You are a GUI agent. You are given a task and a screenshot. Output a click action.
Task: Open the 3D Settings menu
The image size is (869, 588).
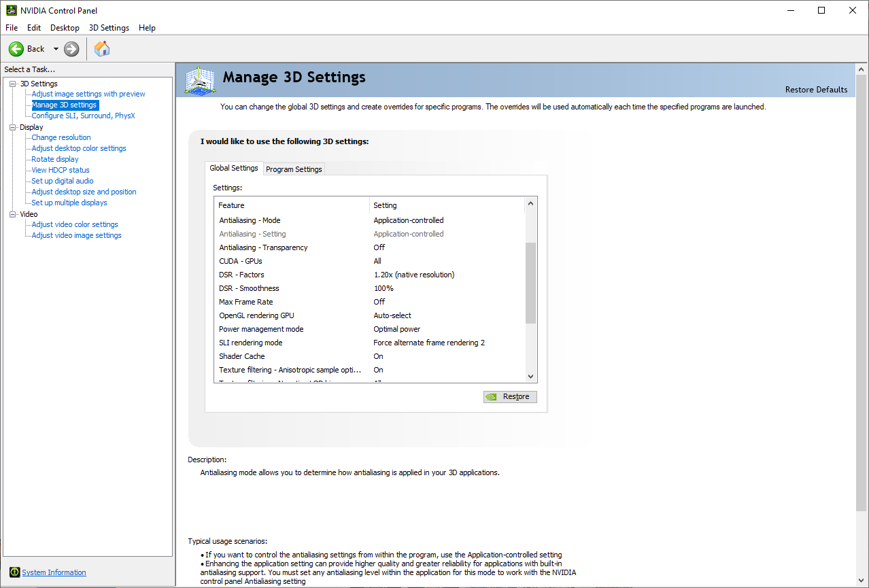(109, 28)
